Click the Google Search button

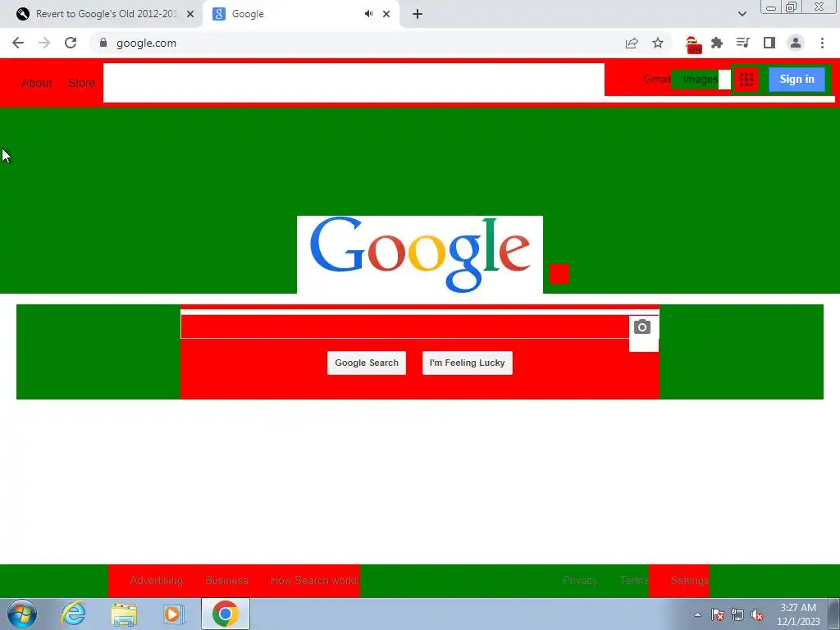(x=367, y=363)
